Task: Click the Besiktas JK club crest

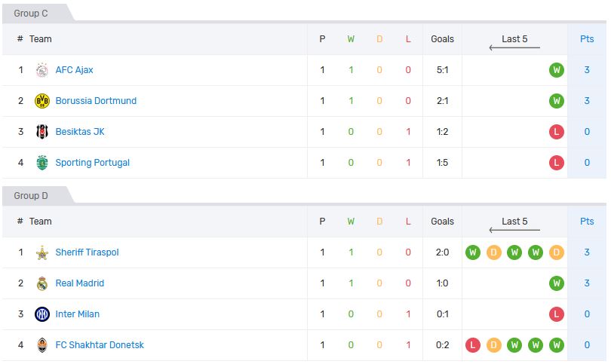Action: (42, 132)
